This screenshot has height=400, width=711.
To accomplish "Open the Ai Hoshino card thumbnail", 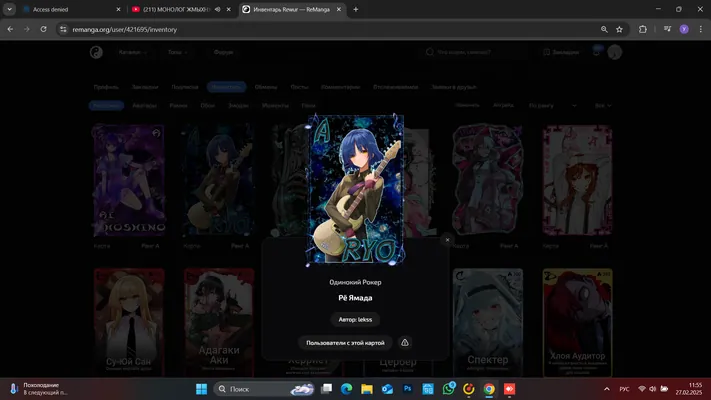I will click(129, 180).
